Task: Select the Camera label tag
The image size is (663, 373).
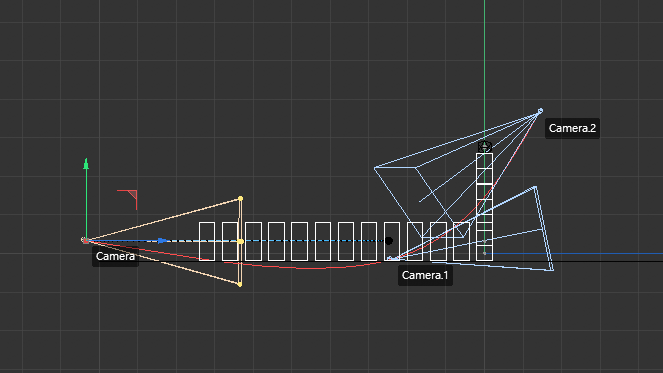Action: [x=115, y=256]
